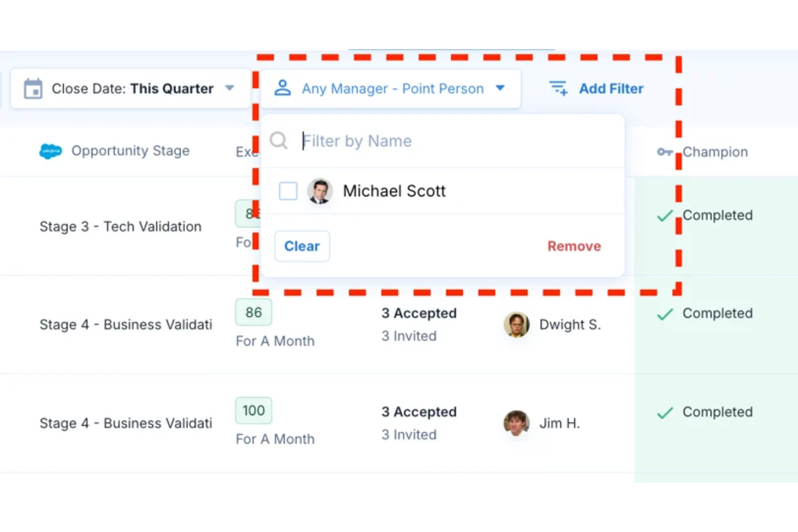Click the Add Filter funnel icon

coord(558,88)
